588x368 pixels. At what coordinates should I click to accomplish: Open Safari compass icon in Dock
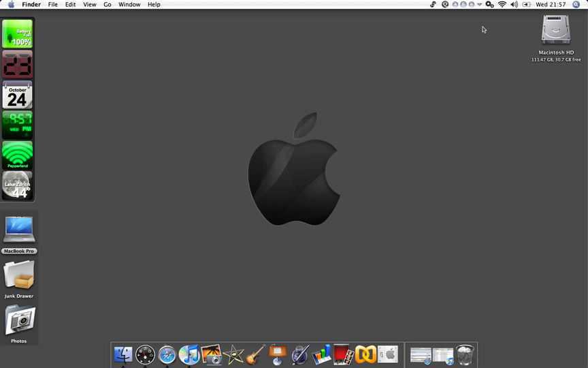167,354
